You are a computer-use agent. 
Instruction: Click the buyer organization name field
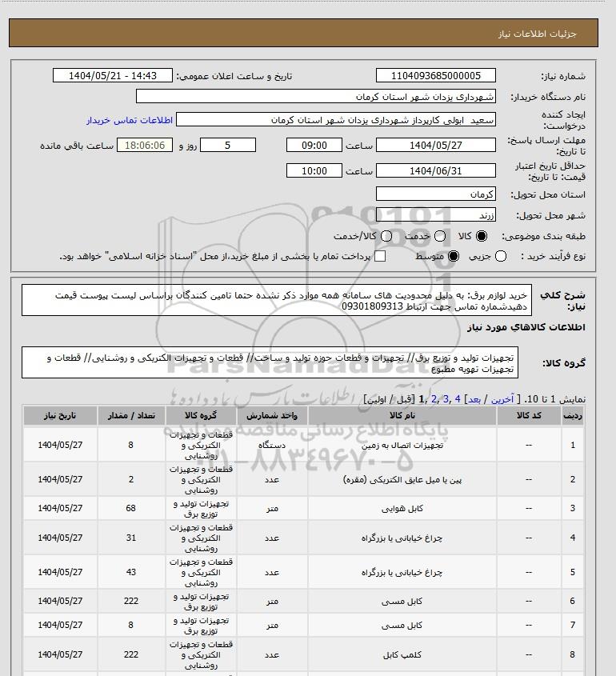315,96
